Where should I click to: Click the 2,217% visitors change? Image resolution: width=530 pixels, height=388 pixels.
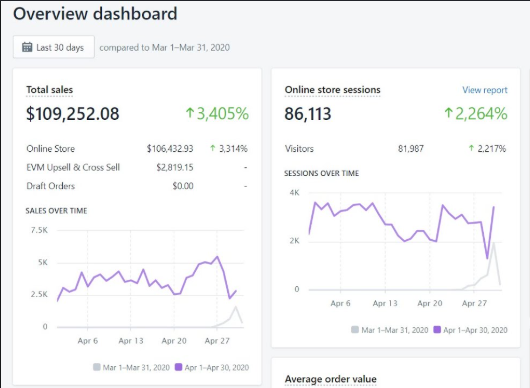[492, 149]
